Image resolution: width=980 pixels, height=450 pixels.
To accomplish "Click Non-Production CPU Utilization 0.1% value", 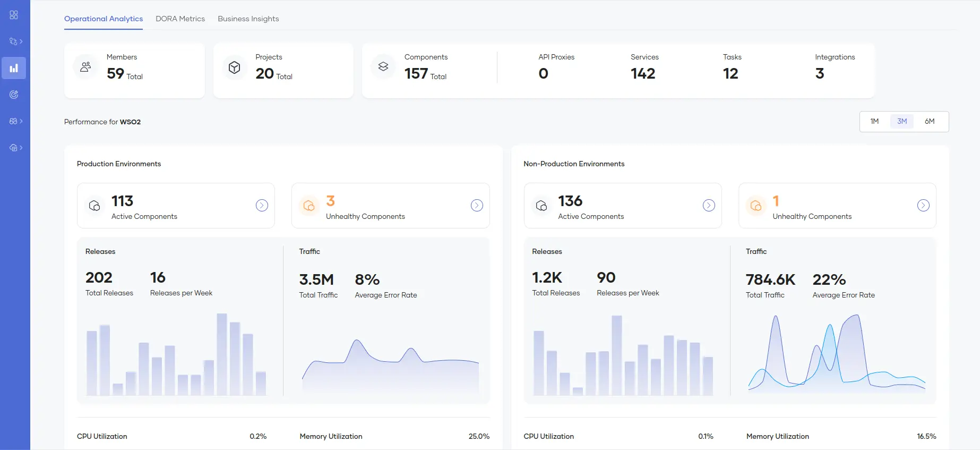I will [706, 436].
